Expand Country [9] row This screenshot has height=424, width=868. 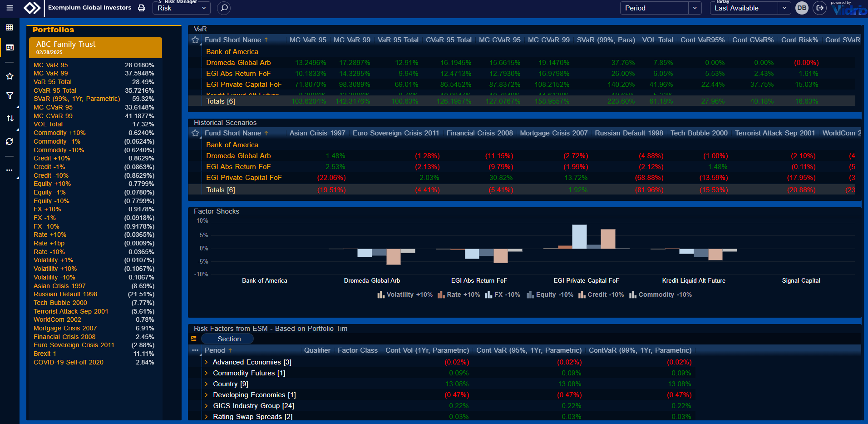(207, 384)
